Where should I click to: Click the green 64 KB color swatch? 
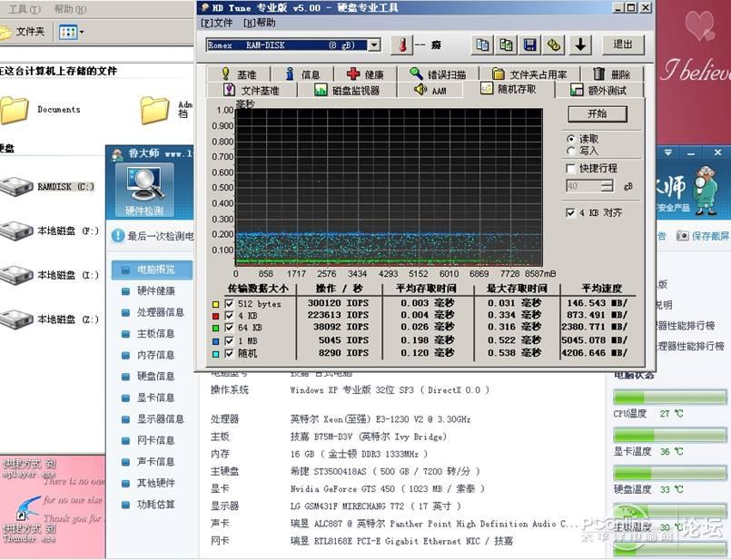coord(215,328)
